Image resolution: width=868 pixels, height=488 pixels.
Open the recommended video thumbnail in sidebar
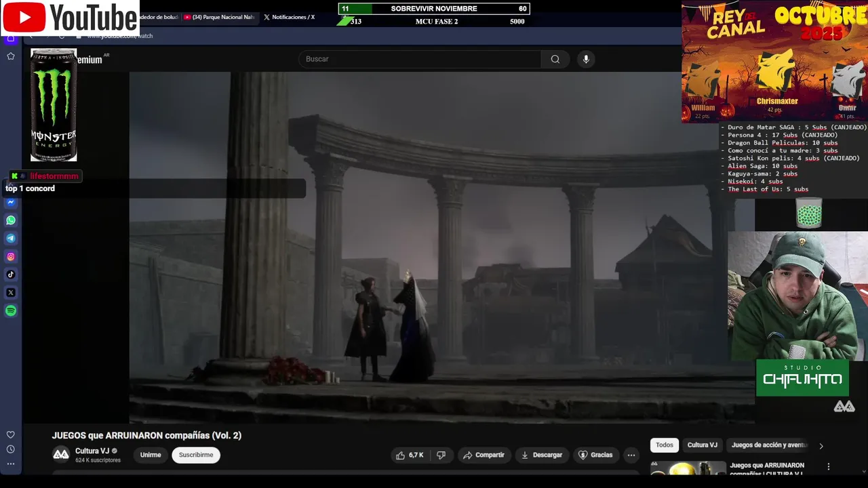688,468
